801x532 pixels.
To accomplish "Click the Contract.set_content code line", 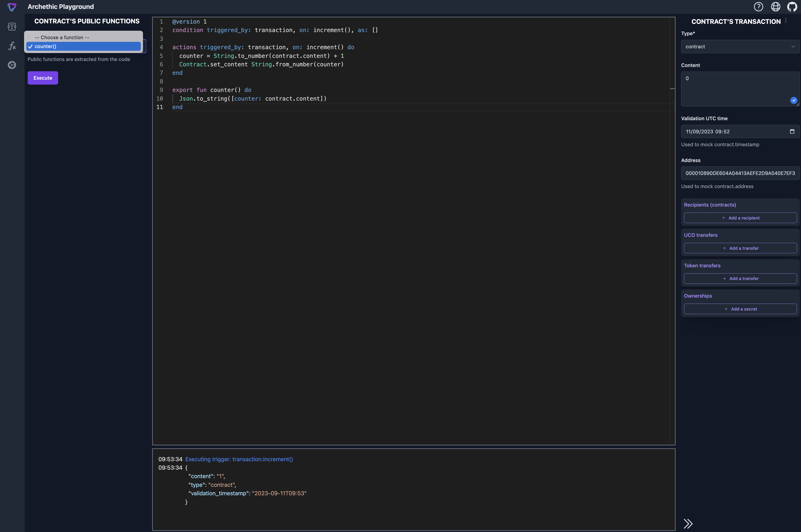I will pyautogui.click(x=262, y=65).
